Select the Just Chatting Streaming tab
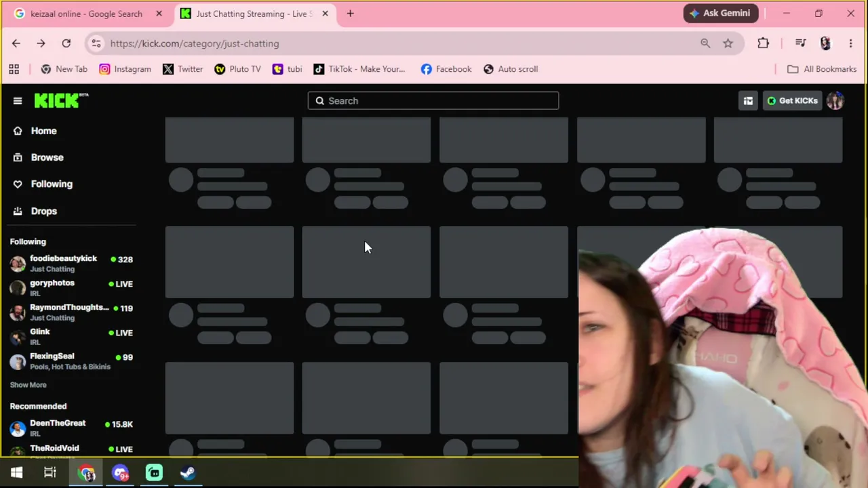 pyautogui.click(x=254, y=14)
